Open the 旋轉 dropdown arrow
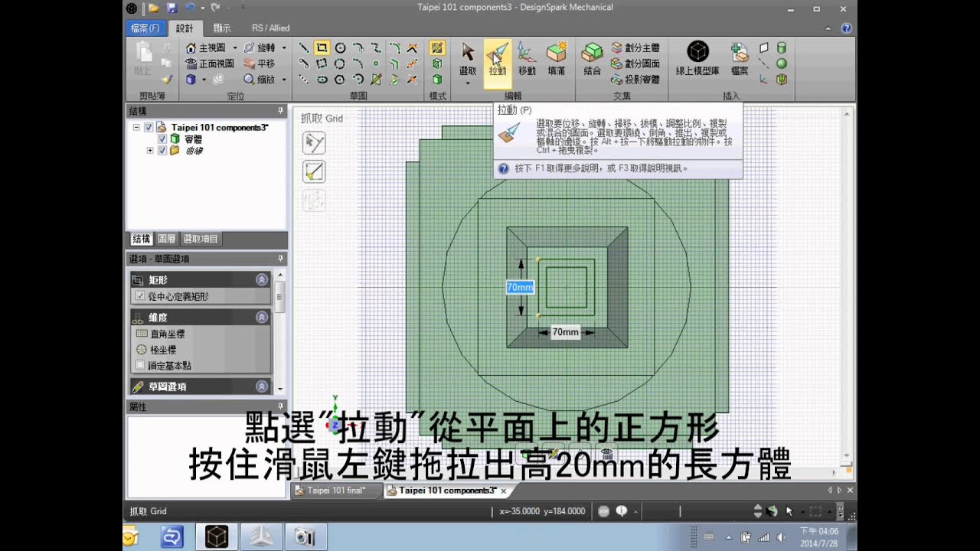 (284, 47)
